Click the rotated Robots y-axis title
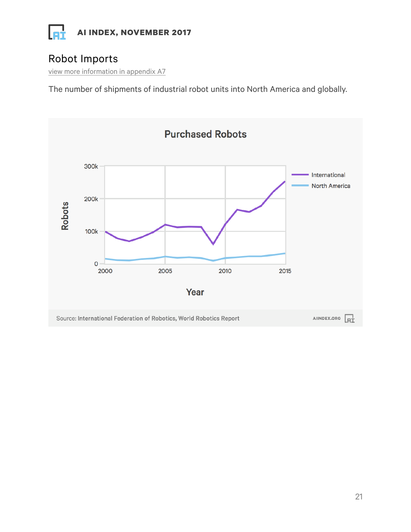Viewport: 411px width, 532px height. (x=65, y=216)
